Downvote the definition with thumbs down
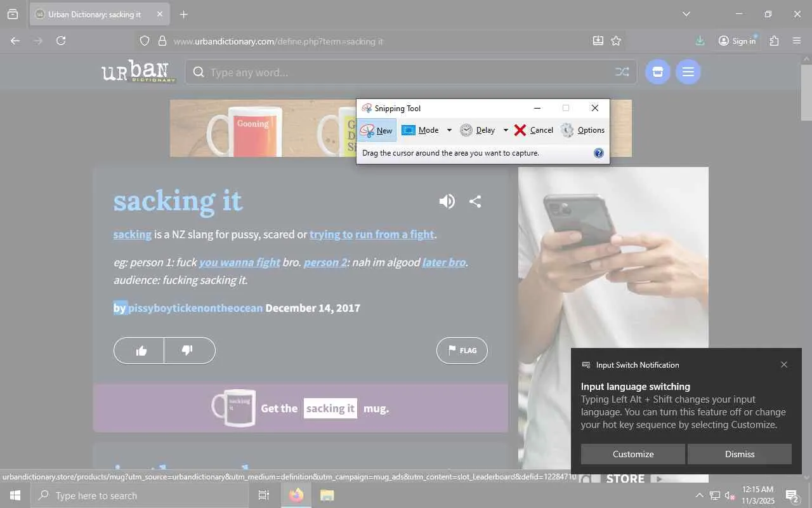The height and width of the screenshot is (508, 812). click(x=188, y=351)
